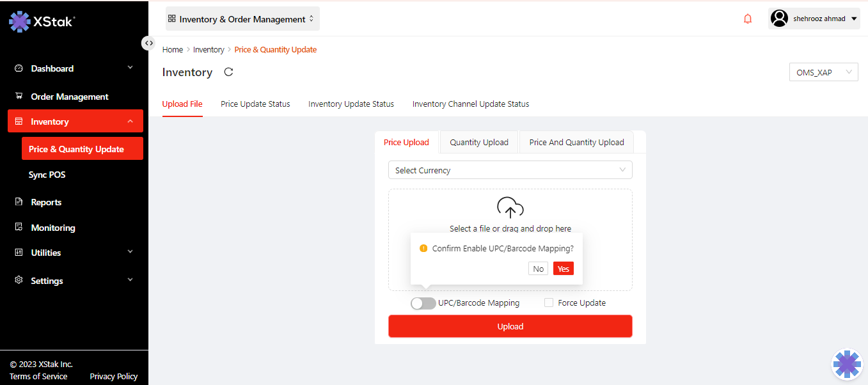Screen dimensions: 868x385
Task: Click the cloud upload icon
Action: [510, 208]
